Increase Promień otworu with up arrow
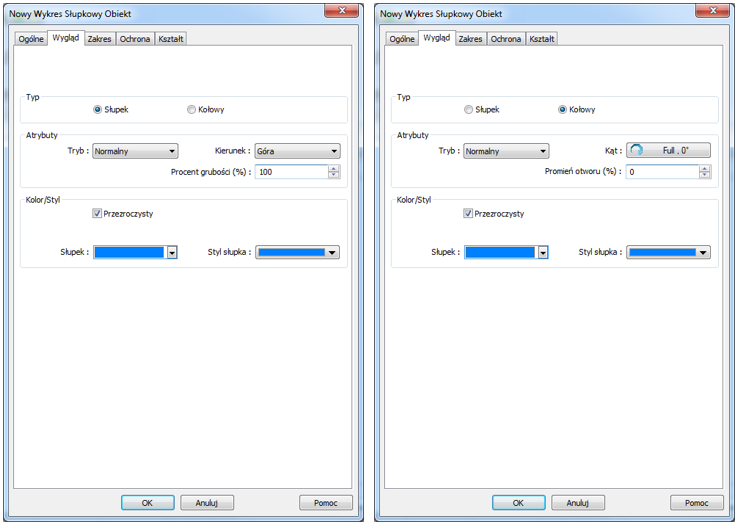 click(704, 169)
